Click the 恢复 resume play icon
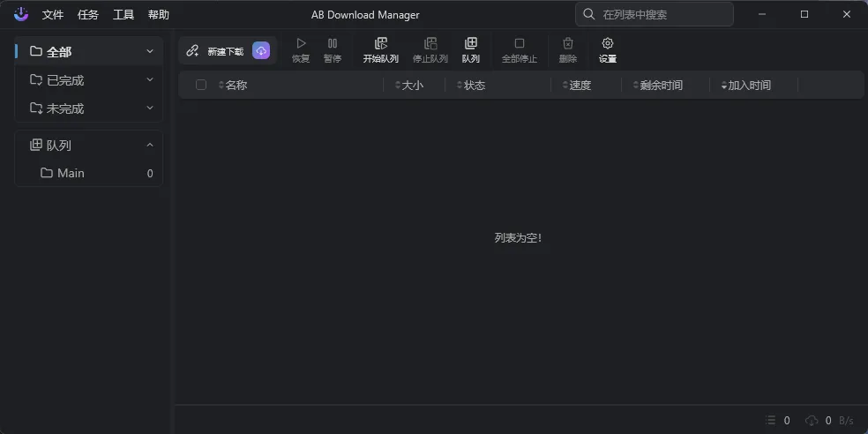This screenshot has width=868, height=434. (301, 43)
